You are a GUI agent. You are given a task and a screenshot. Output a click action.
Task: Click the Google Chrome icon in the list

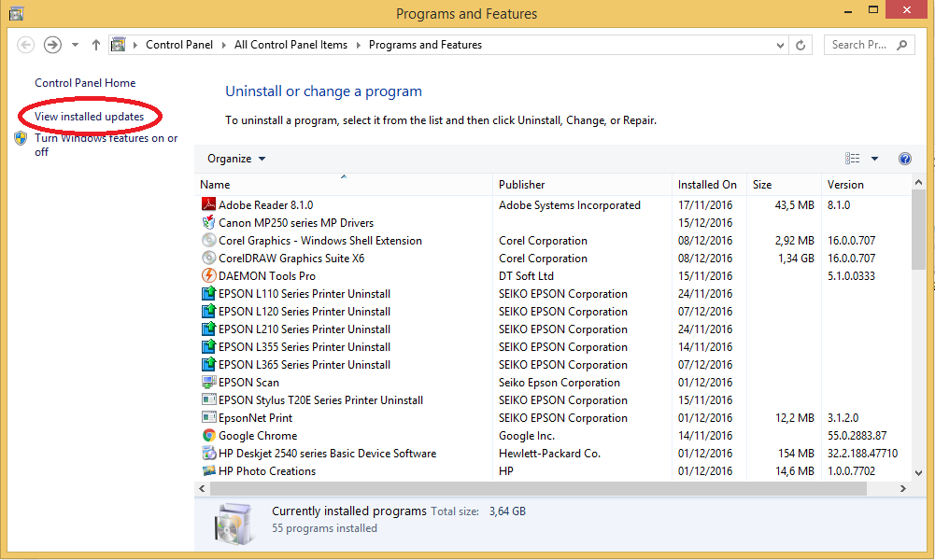pyautogui.click(x=208, y=435)
